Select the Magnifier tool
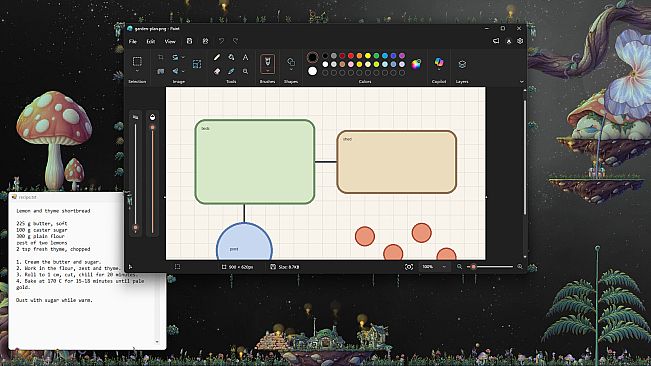Screen dimensions: 651x366 245,71
